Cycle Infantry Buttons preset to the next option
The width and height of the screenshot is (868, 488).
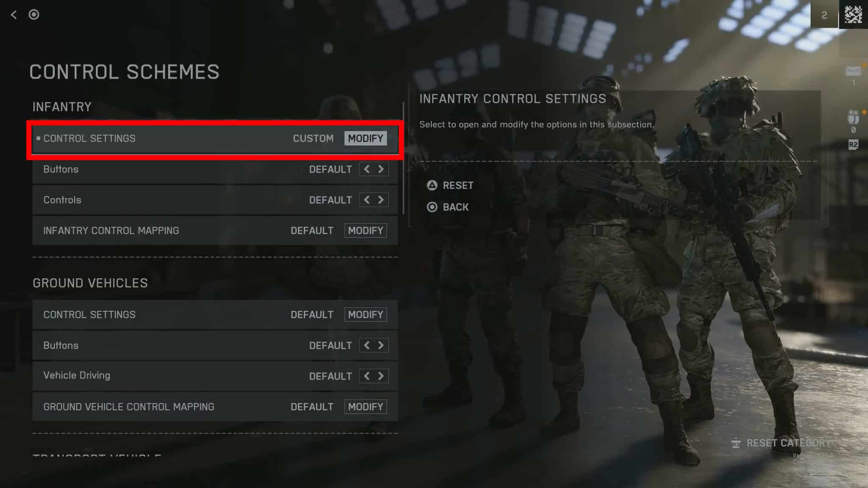(x=381, y=169)
